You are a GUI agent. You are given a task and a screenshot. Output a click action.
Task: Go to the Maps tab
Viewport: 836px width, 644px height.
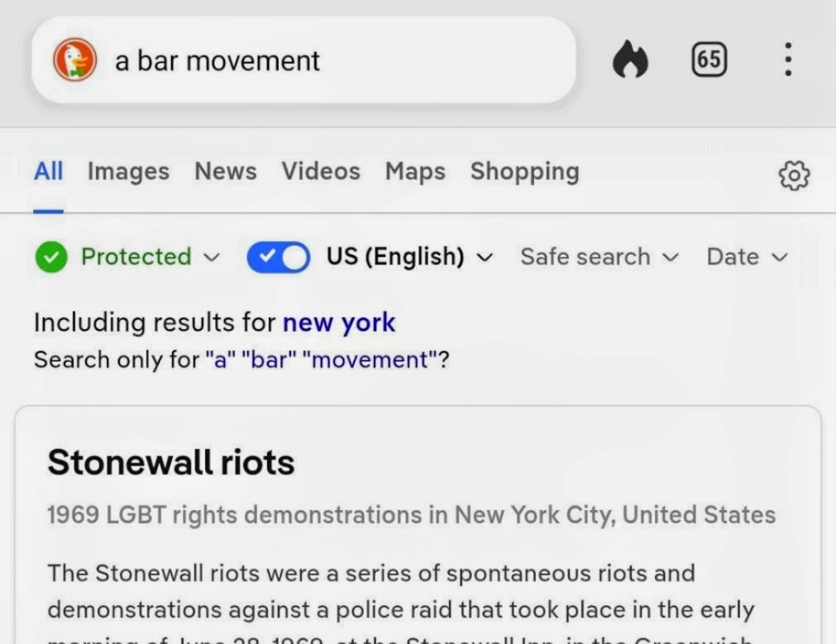[415, 171]
